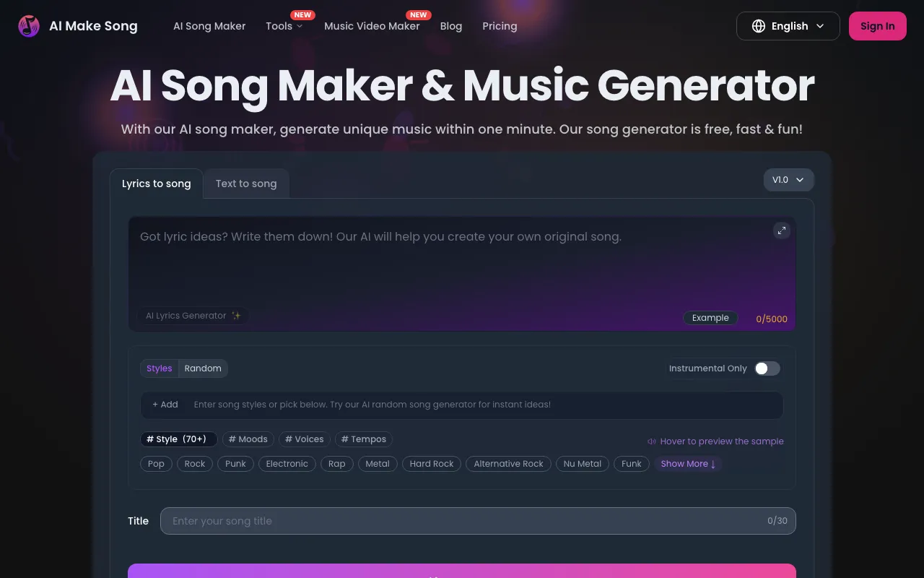Select the # Voices tag category

click(x=304, y=439)
